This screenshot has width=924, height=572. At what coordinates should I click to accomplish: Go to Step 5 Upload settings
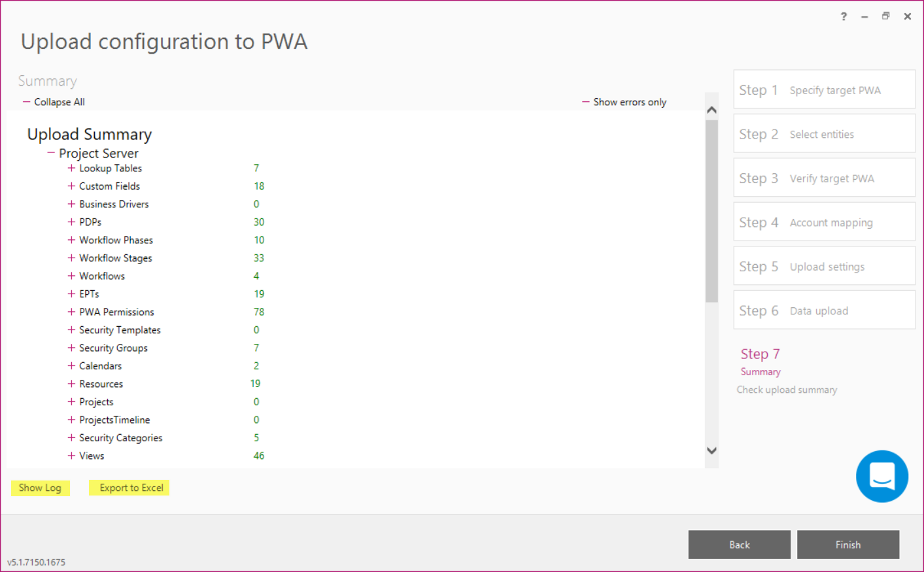[824, 266]
